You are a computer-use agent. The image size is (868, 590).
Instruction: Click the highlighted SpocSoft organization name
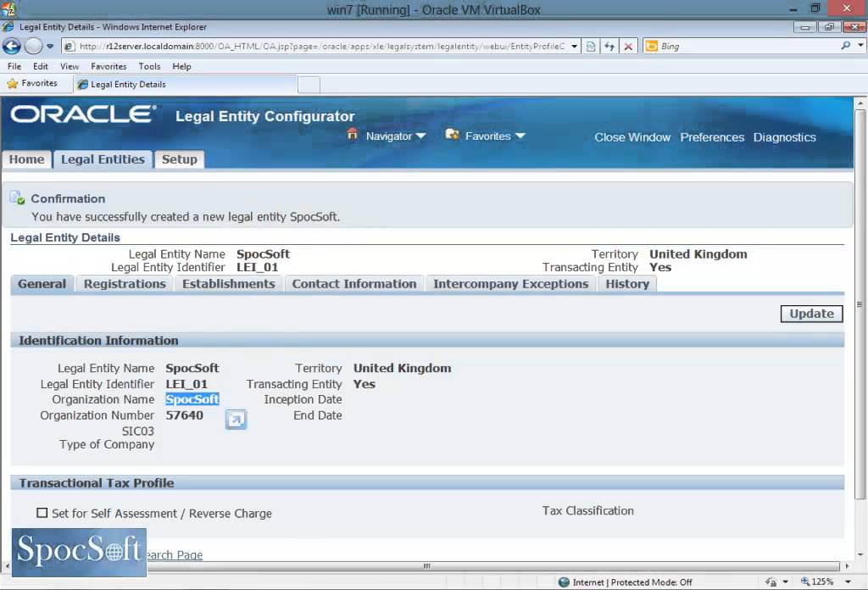192,399
